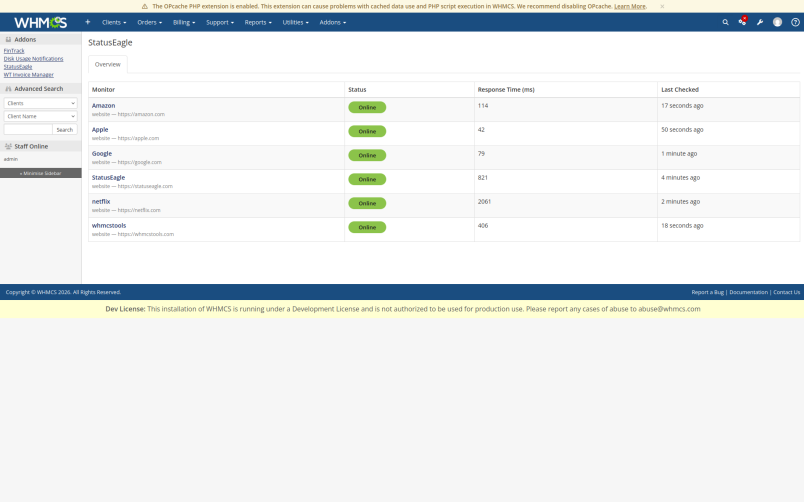This screenshot has width=804, height=502.
Task: Expand the Client Name field dropdown
Action: (x=41, y=116)
